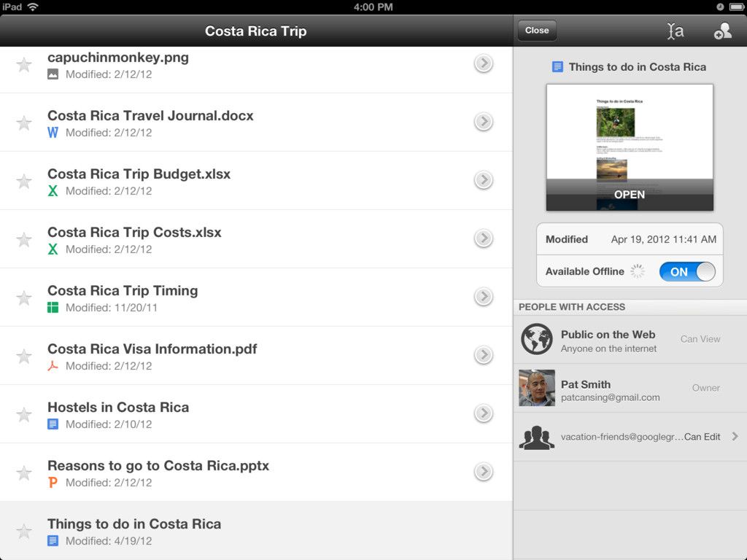Open the document via OPEN overlay
The width and height of the screenshot is (747, 560).
point(630,195)
